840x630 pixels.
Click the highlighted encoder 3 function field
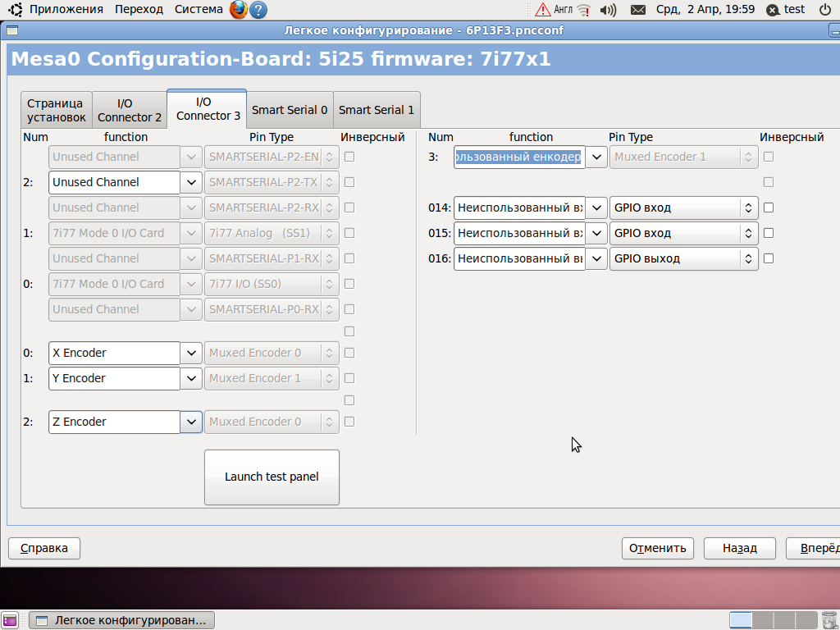click(519, 157)
